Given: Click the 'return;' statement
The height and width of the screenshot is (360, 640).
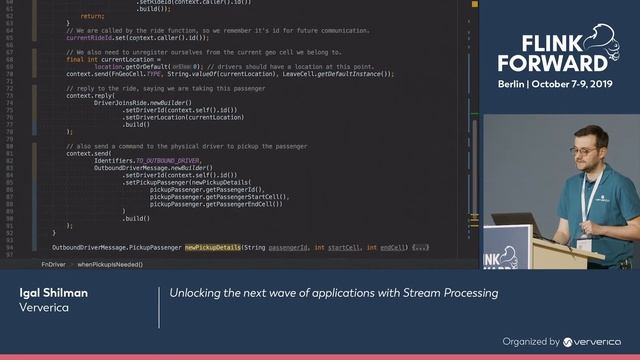Looking at the screenshot, I should (x=92, y=16).
